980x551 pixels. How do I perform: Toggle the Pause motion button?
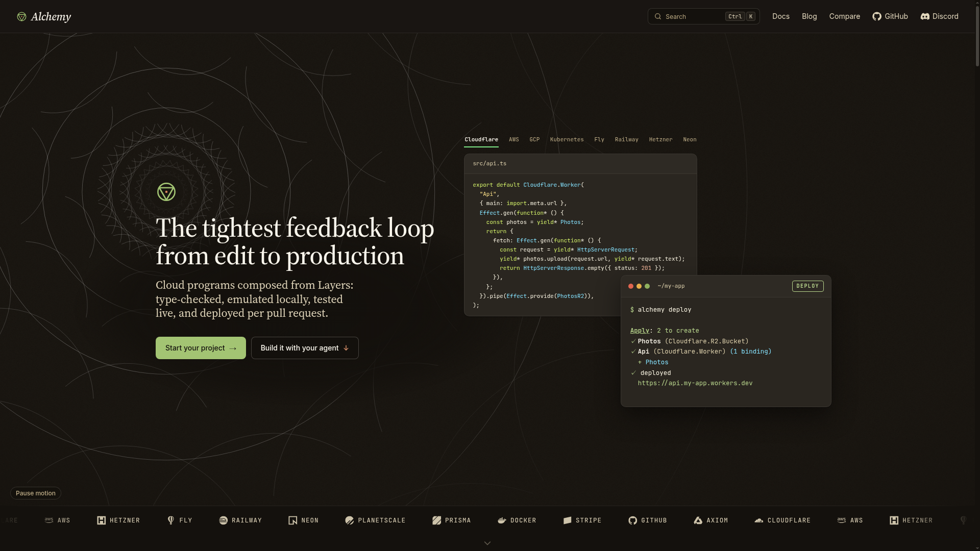click(36, 493)
